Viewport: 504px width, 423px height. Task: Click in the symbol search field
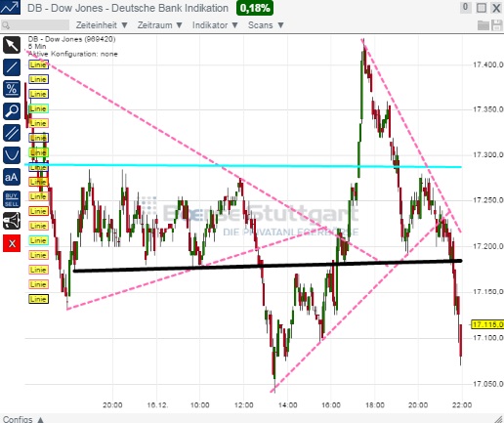point(35,25)
